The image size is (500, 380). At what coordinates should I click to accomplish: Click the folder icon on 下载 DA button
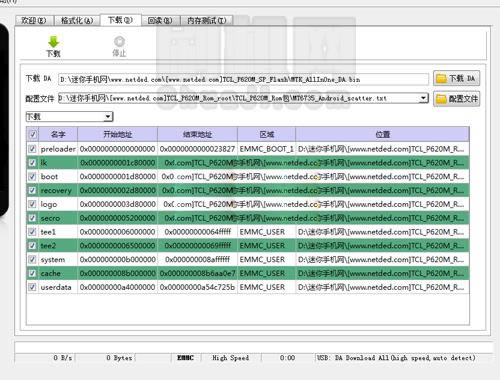click(x=441, y=79)
